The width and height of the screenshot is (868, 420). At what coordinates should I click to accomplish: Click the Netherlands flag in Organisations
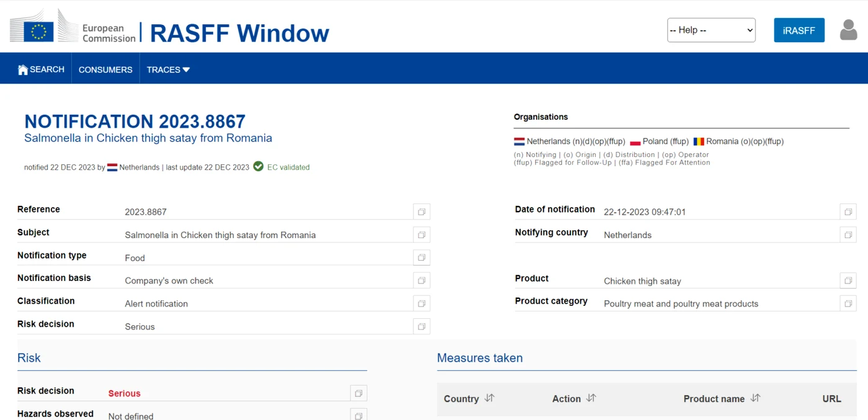coord(519,141)
